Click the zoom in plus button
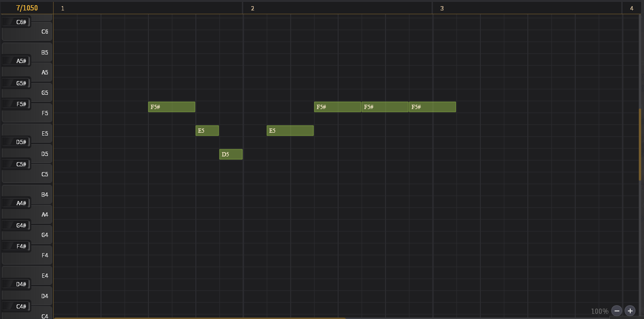Viewport: 644px width, 319px height. (x=630, y=311)
